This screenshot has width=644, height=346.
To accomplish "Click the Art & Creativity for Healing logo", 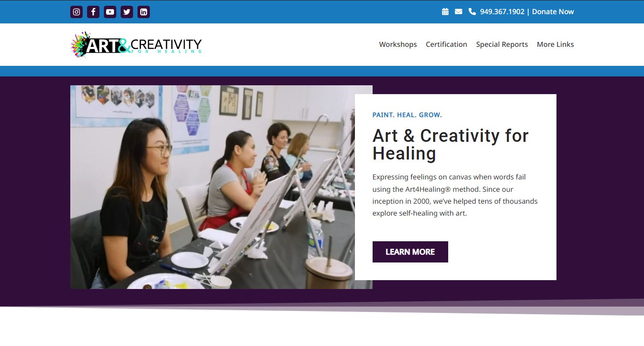I will tap(136, 45).
